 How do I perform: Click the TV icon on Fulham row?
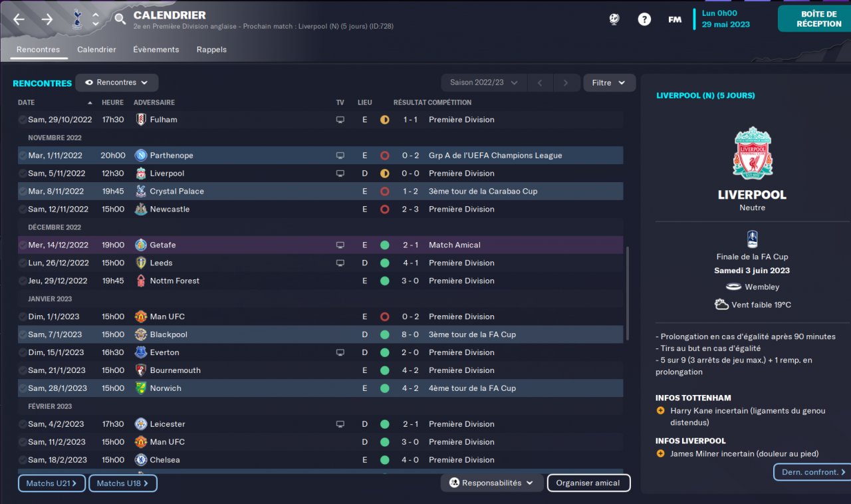340,120
